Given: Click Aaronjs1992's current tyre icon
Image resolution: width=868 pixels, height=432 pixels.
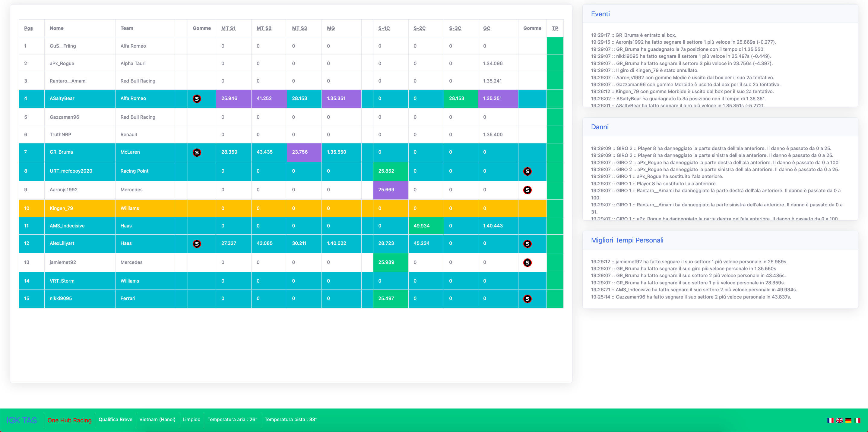Looking at the screenshot, I should pyautogui.click(x=527, y=190).
